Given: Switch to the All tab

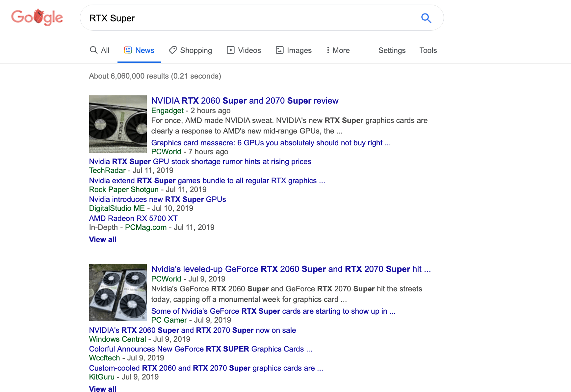Looking at the screenshot, I should (100, 50).
